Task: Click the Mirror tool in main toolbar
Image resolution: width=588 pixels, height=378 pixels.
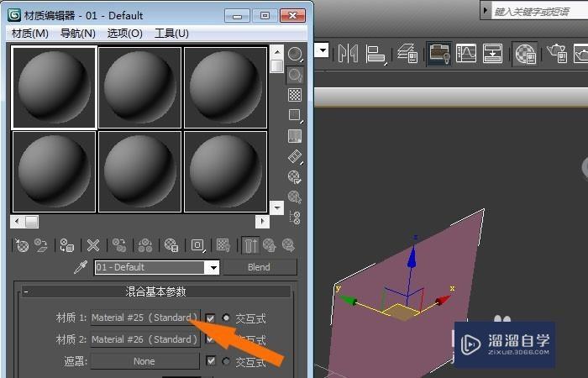Action: (348, 53)
